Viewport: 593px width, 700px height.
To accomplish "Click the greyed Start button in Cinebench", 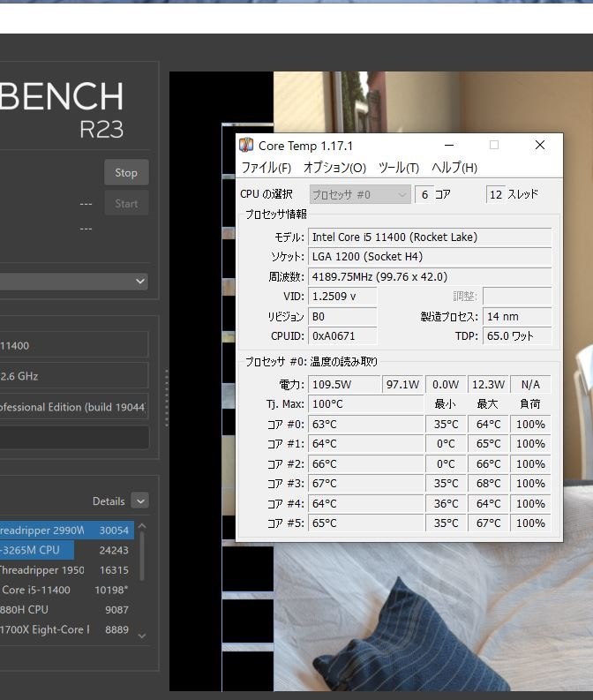I will [x=126, y=204].
